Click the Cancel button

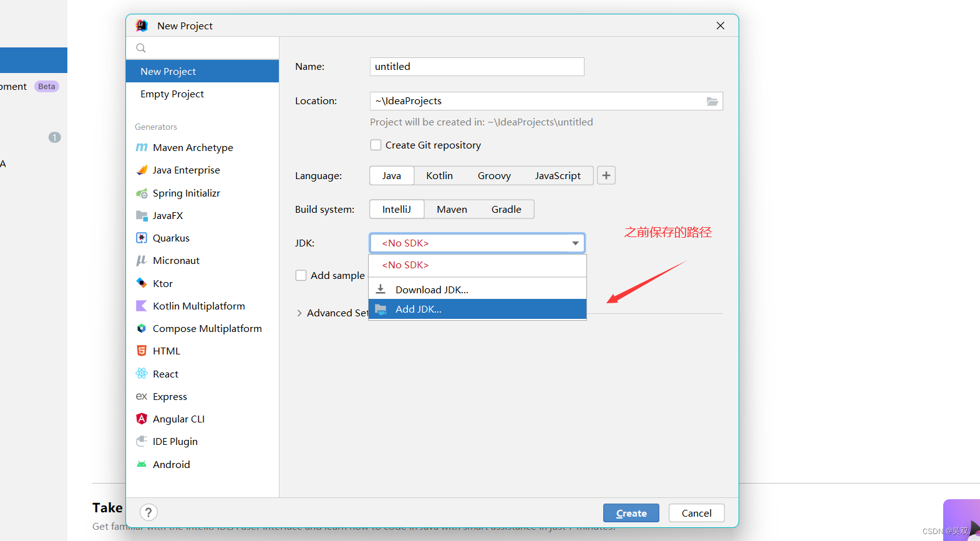click(x=696, y=513)
